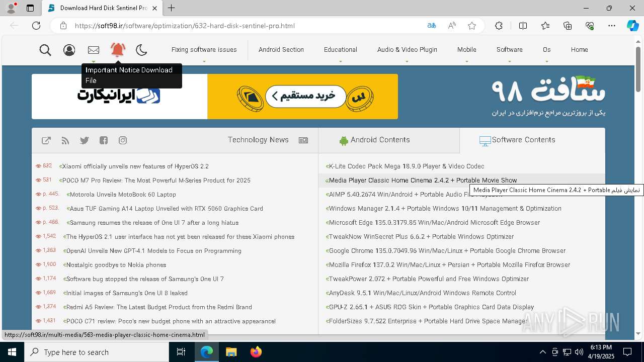Switch to the Software Contents tab
This screenshot has height=362, width=644.
click(532, 140)
